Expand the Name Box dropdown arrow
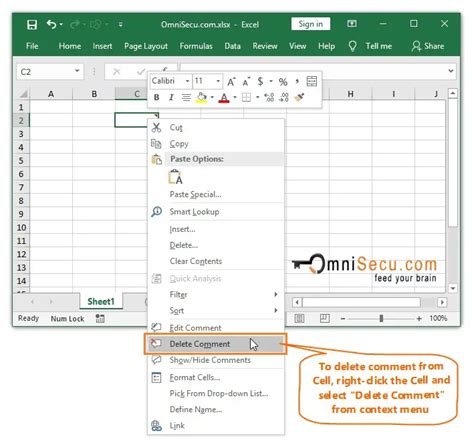This screenshot has height=447, width=474. coord(77,71)
